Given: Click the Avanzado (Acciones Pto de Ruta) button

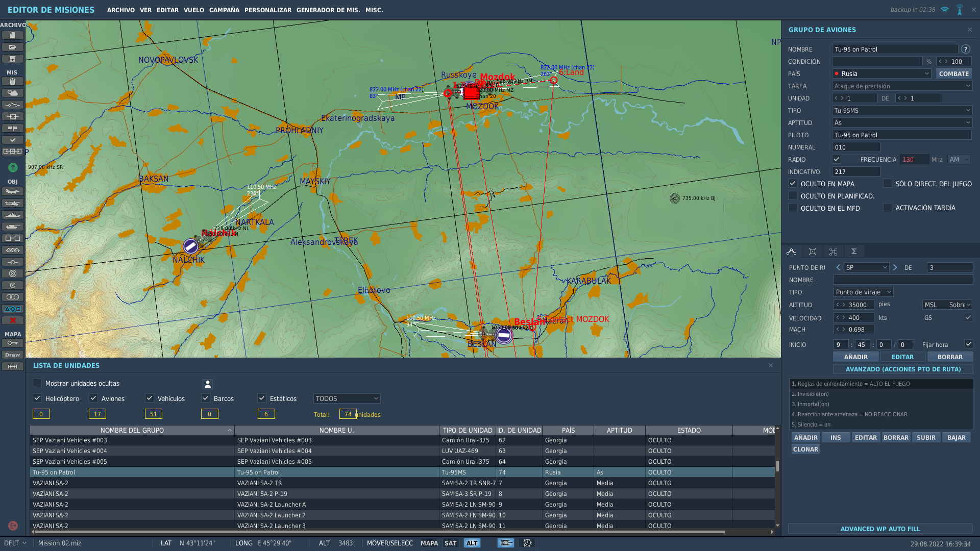Looking at the screenshot, I should 903,369.
